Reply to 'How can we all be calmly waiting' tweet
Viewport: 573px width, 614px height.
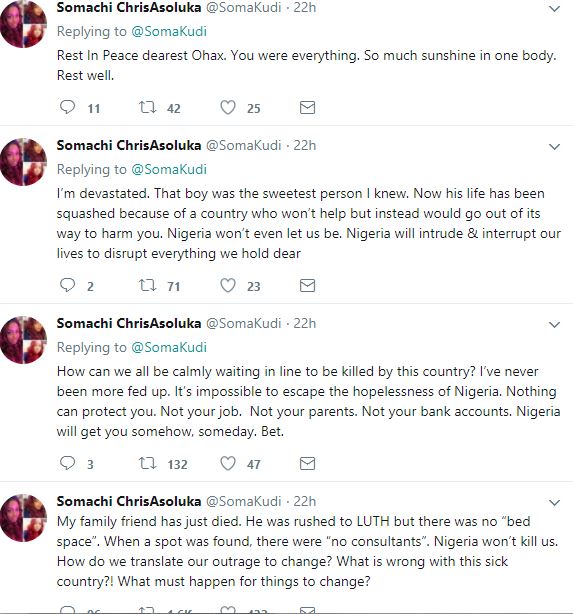(x=67, y=463)
